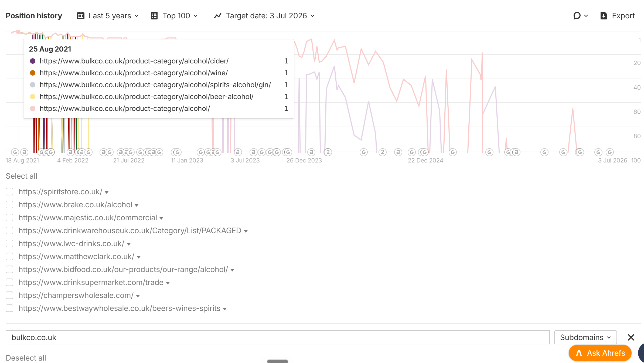Click the Google update marker above 18 Aug 2021
This screenshot has height=363, width=644.
[x=15, y=152]
